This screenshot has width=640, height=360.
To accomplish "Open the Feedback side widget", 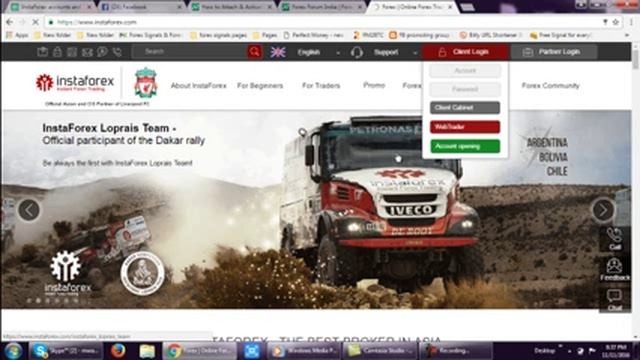I will pyautogui.click(x=614, y=269).
